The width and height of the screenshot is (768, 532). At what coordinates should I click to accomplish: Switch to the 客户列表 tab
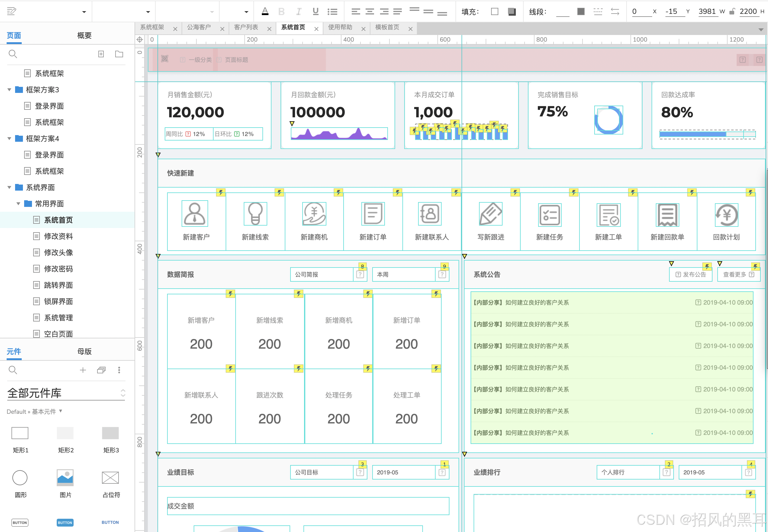point(246,27)
